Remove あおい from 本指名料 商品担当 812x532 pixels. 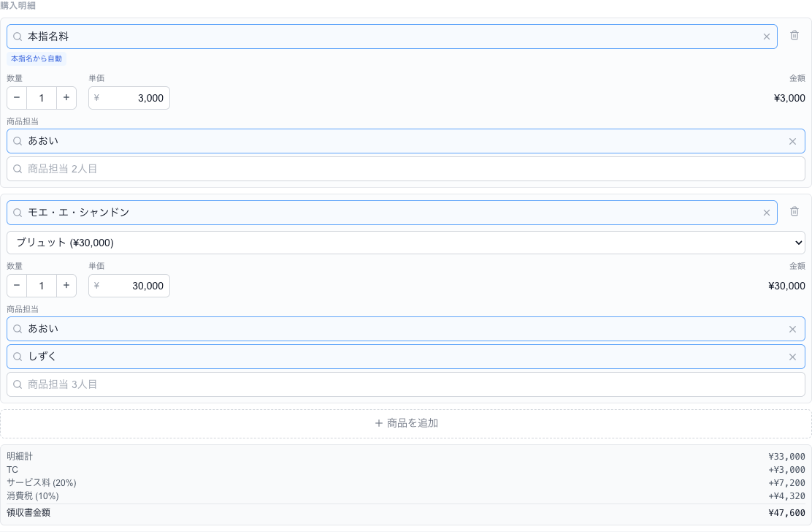[x=792, y=142]
